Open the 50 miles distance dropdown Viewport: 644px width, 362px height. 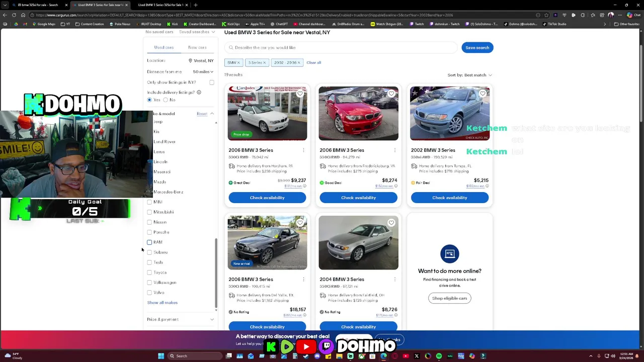pyautogui.click(x=203, y=72)
